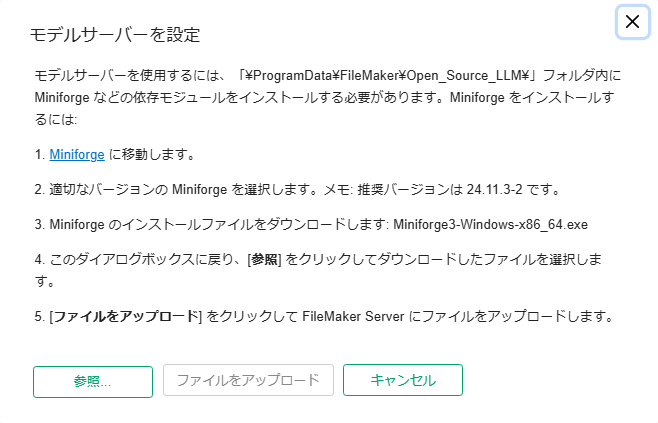Click the dialog title モデルサーバーを設定

pyautogui.click(x=116, y=36)
